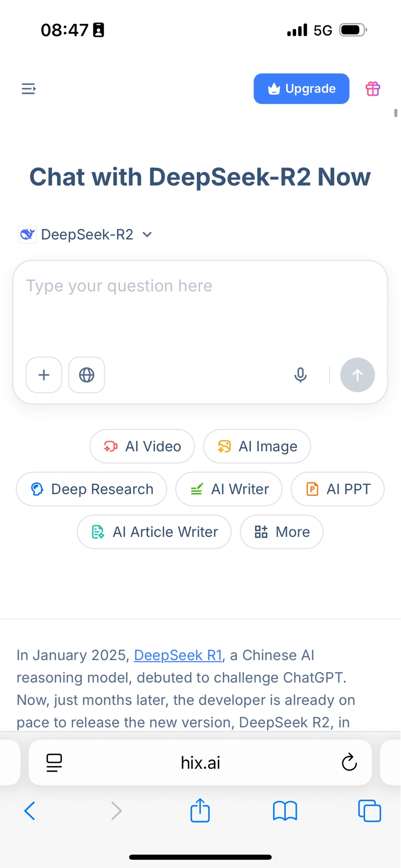The image size is (401, 868).
Task: Open the Deep Research tool
Action: pos(92,489)
